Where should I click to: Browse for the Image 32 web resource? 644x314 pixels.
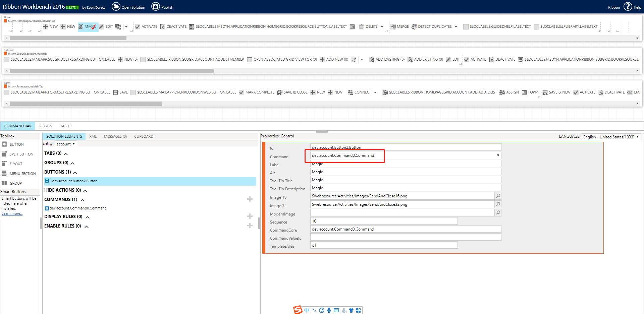(498, 204)
